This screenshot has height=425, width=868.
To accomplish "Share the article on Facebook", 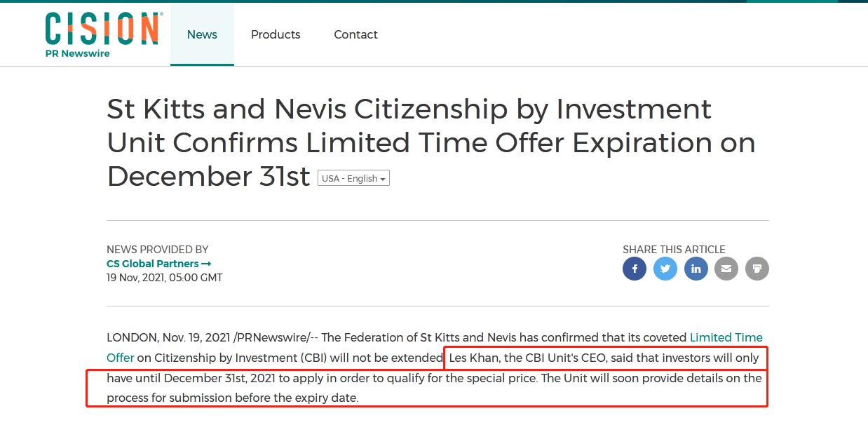I will [x=635, y=269].
